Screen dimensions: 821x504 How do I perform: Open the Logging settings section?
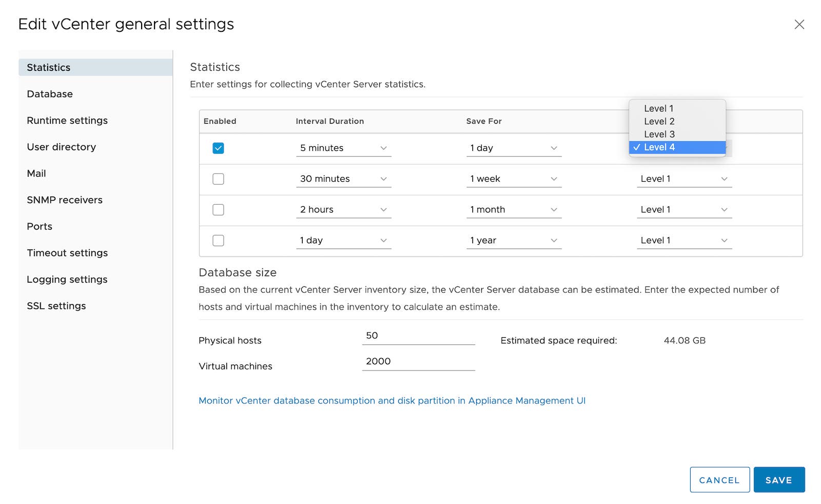(x=67, y=279)
